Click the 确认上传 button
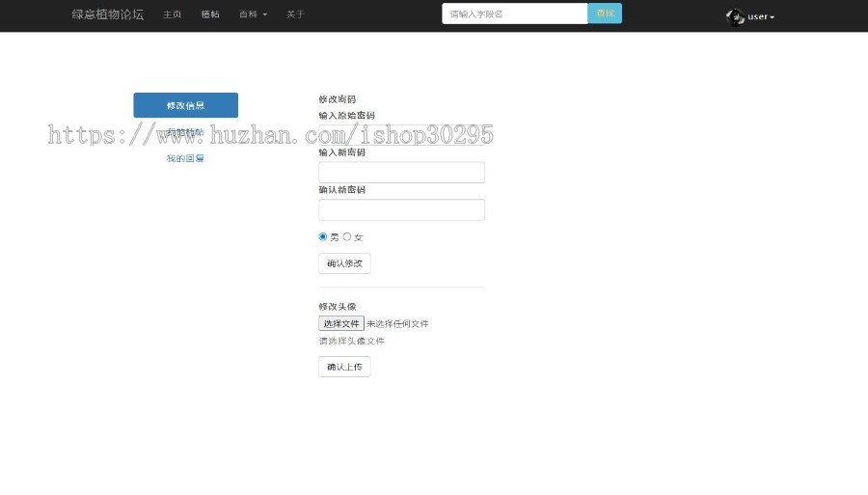This screenshot has height=495, width=868. tap(344, 367)
